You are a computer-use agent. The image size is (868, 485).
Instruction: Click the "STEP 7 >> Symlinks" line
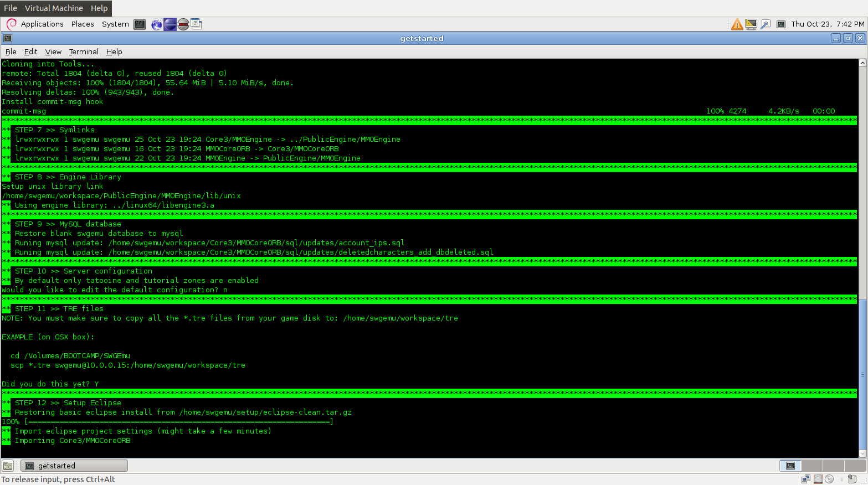[55, 130]
